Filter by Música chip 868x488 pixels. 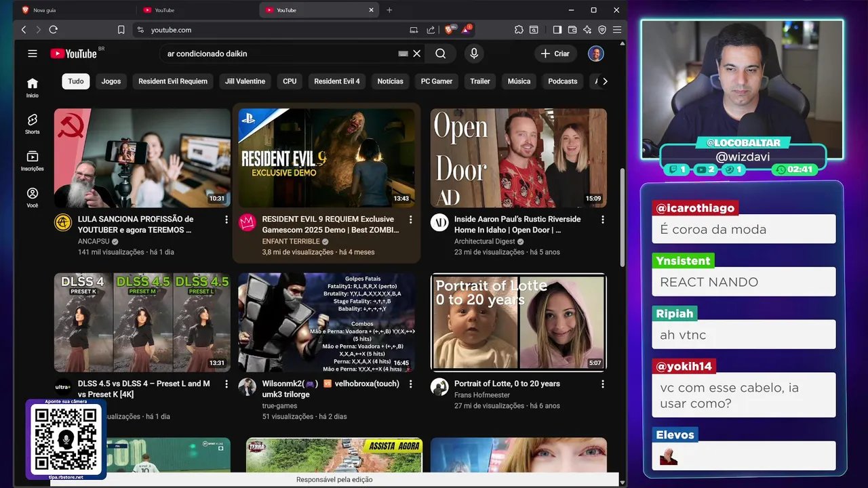tap(519, 81)
